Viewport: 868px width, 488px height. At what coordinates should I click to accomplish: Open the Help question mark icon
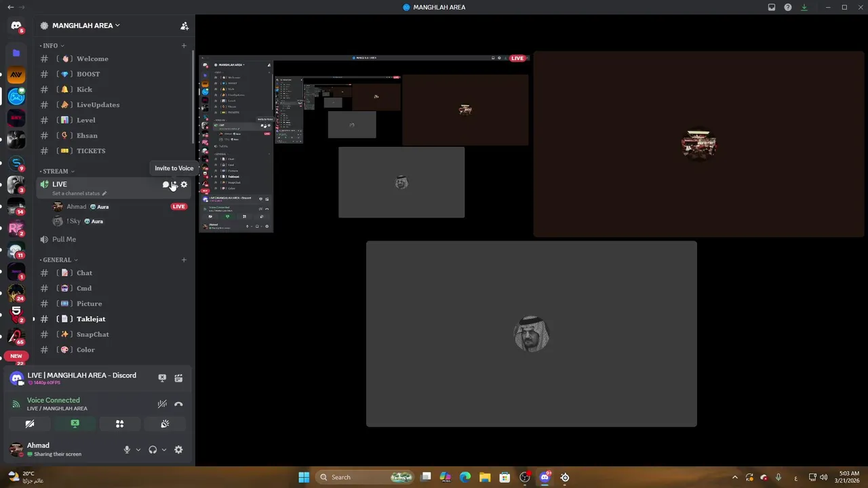coord(788,7)
